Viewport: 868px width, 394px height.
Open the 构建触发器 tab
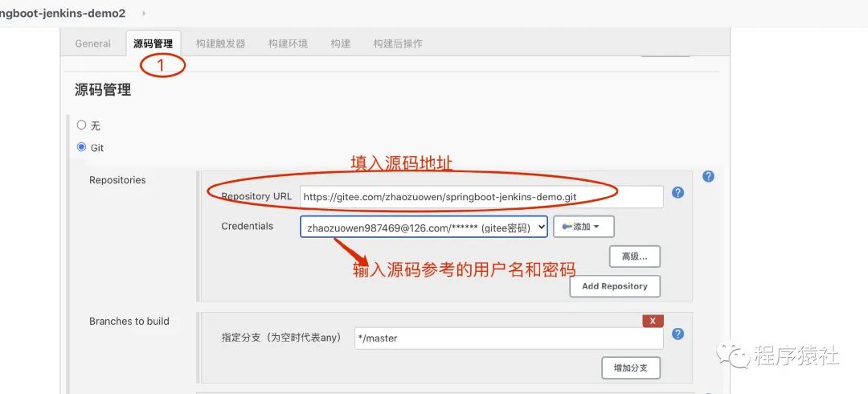tap(220, 43)
